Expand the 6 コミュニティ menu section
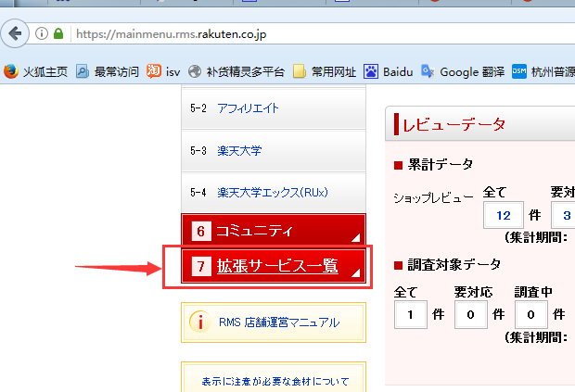The image size is (575, 392). (x=274, y=230)
